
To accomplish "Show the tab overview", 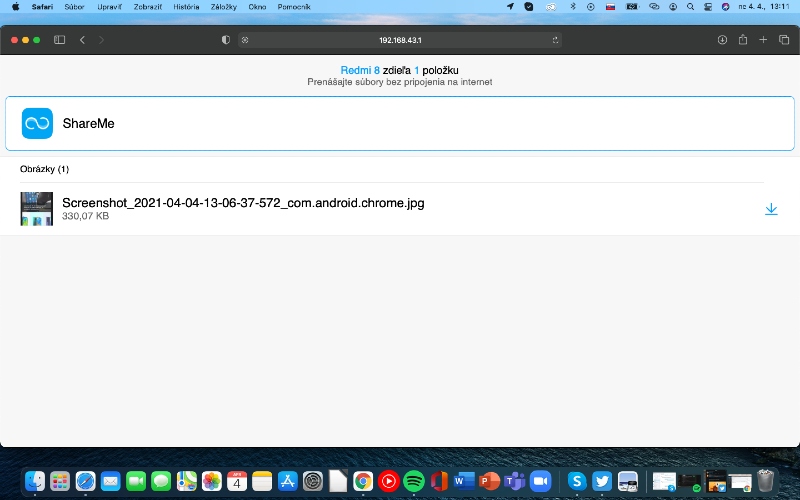I will click(782, 40).
